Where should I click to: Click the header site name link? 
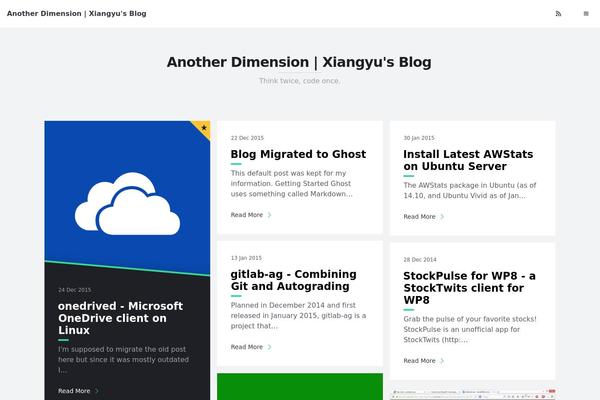(x=77, y=13)
